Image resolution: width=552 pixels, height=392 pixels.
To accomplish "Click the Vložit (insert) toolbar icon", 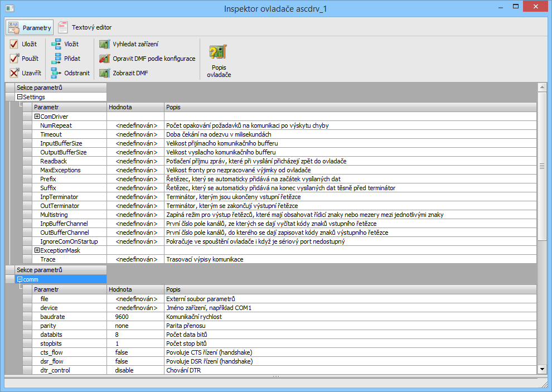I will [x=56, y=44].
